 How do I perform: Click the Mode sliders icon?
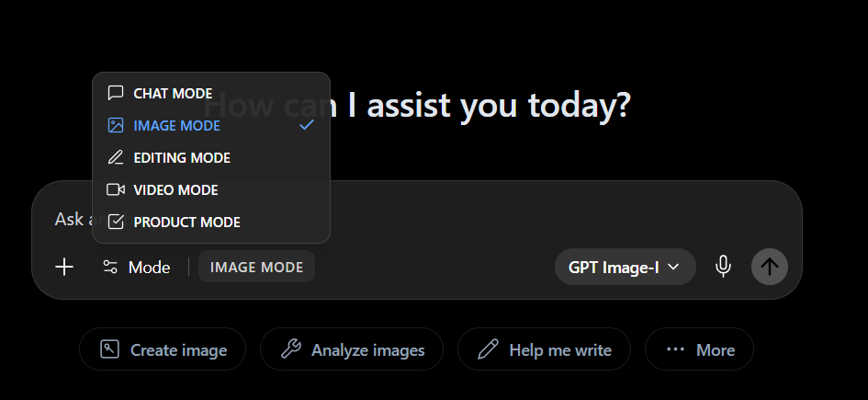110,267
